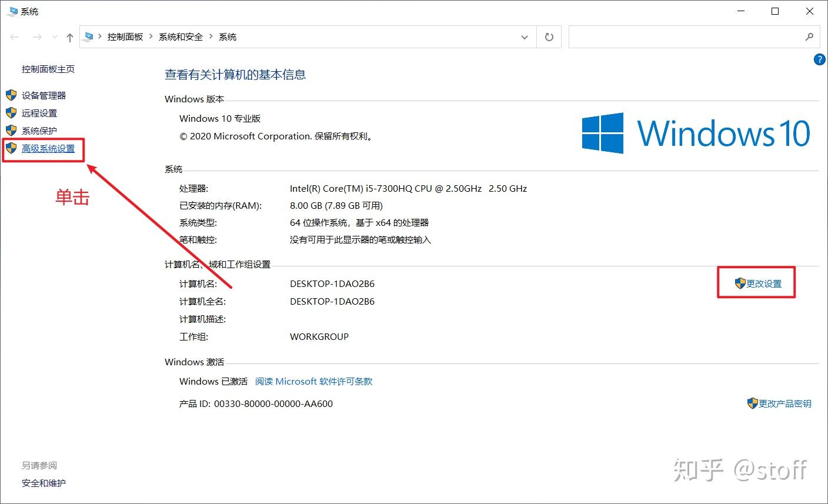Open help via the question mark icon
Viewport: 828px width, 504px height.
click(x=819, y=59)
